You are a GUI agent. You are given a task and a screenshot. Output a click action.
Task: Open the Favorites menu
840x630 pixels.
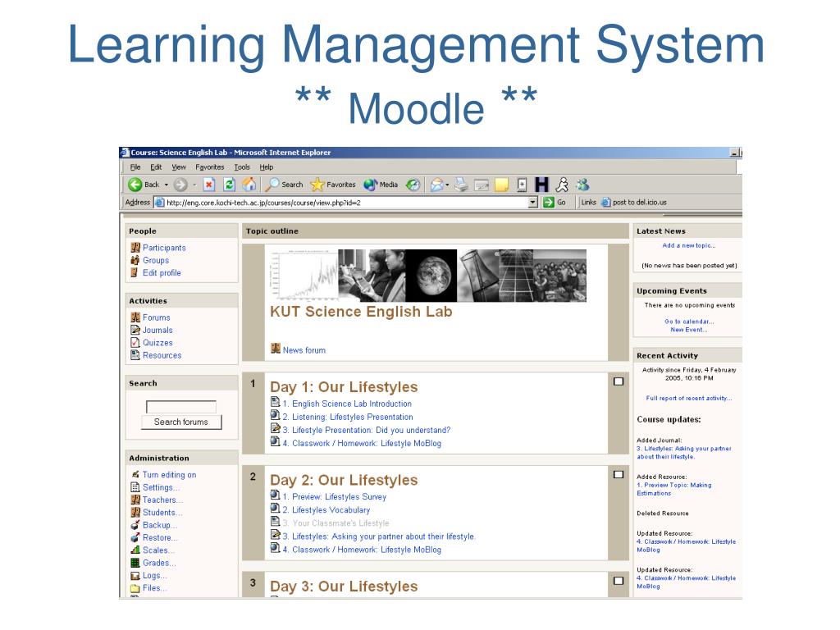pos(209,167)
